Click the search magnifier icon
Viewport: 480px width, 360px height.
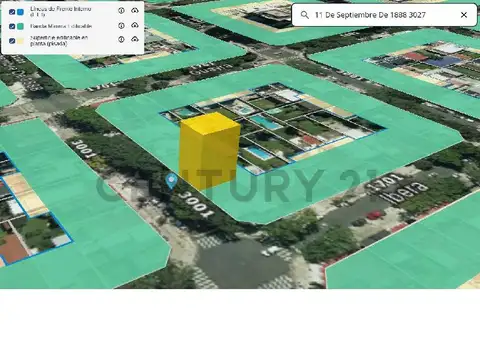[304, 15]
